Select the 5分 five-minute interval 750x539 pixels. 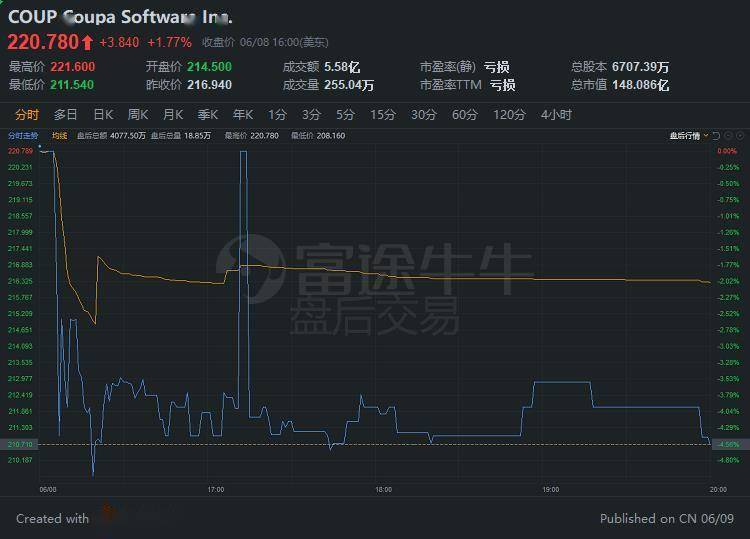coord(345,115)
